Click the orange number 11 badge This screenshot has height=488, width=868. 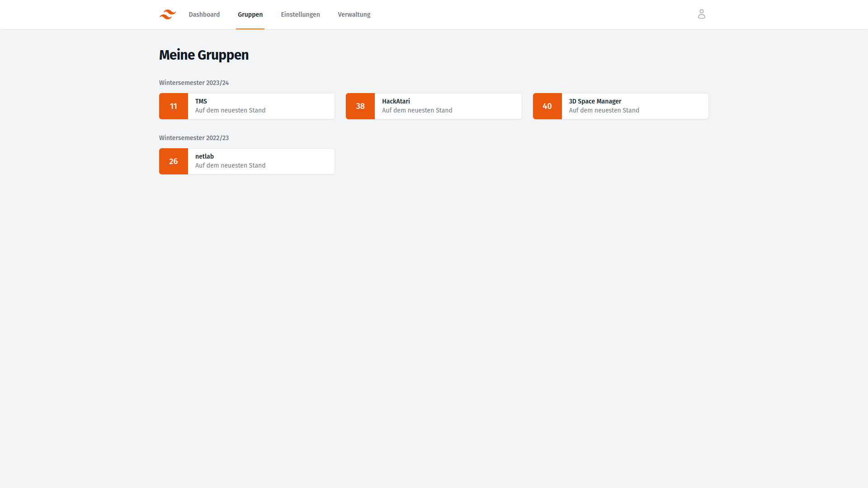click(x=174, y=106)
